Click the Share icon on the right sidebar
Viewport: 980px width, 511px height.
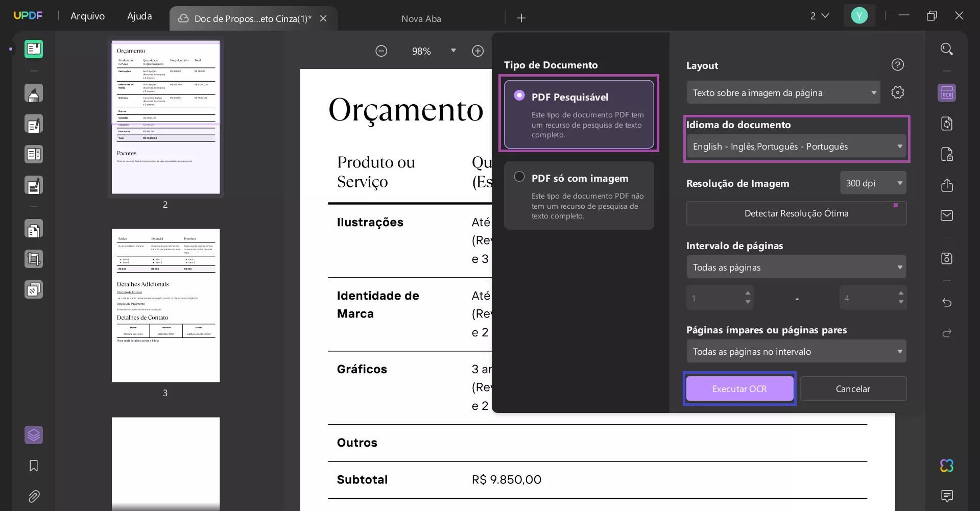(947, 185)
